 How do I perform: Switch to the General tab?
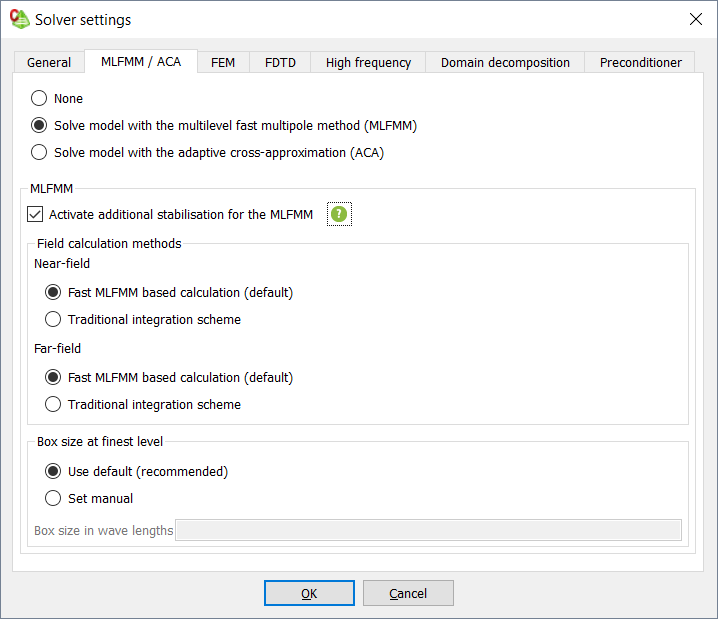[x=49, y=62]
